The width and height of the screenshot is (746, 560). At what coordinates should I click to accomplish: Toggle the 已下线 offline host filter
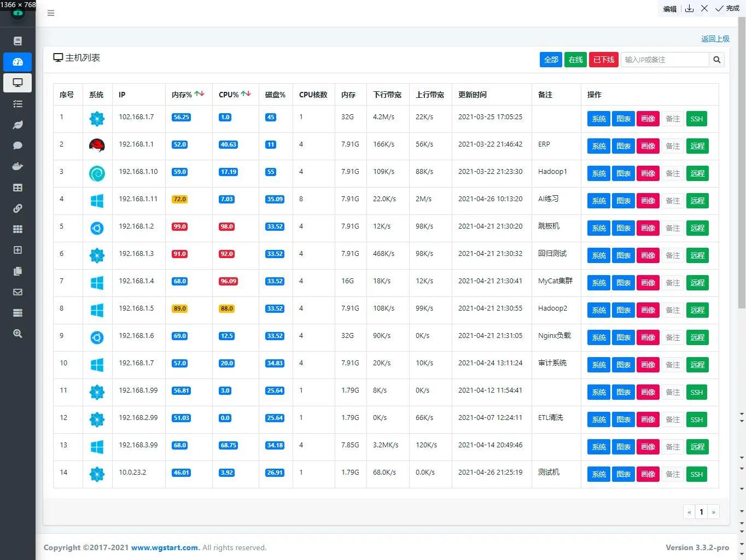[x=603, y=60]
